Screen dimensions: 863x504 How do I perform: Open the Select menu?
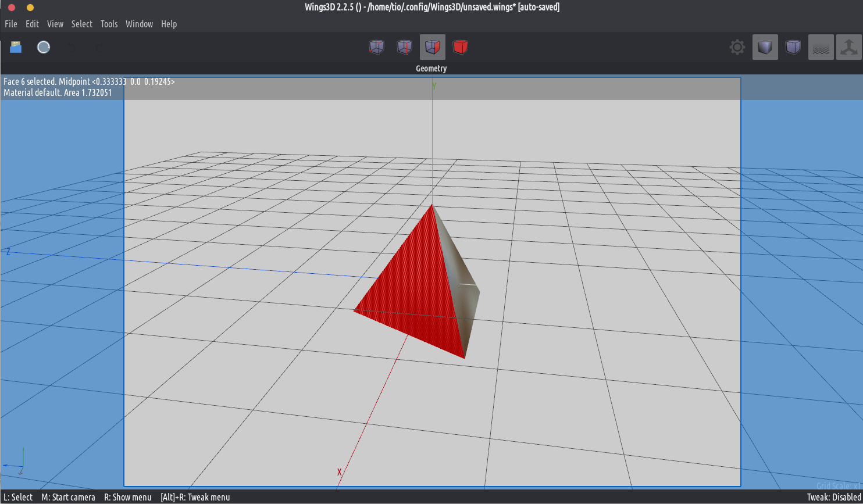point(82,24)
